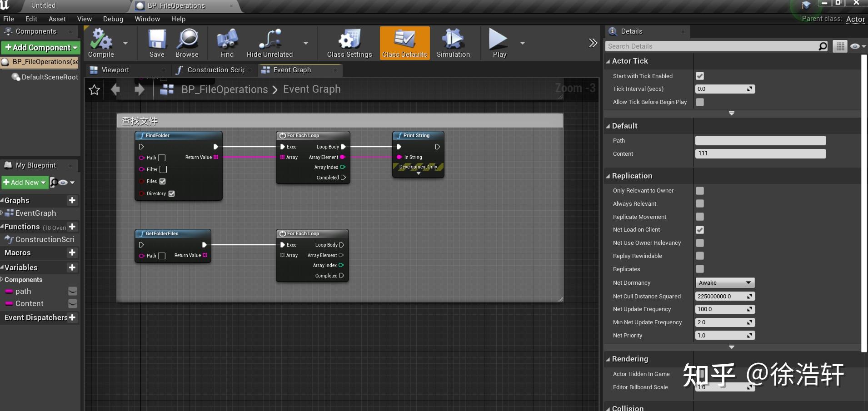This screenshot has width=868, height=411.
Task: Open the Window menu
Action: pos(147,19)
